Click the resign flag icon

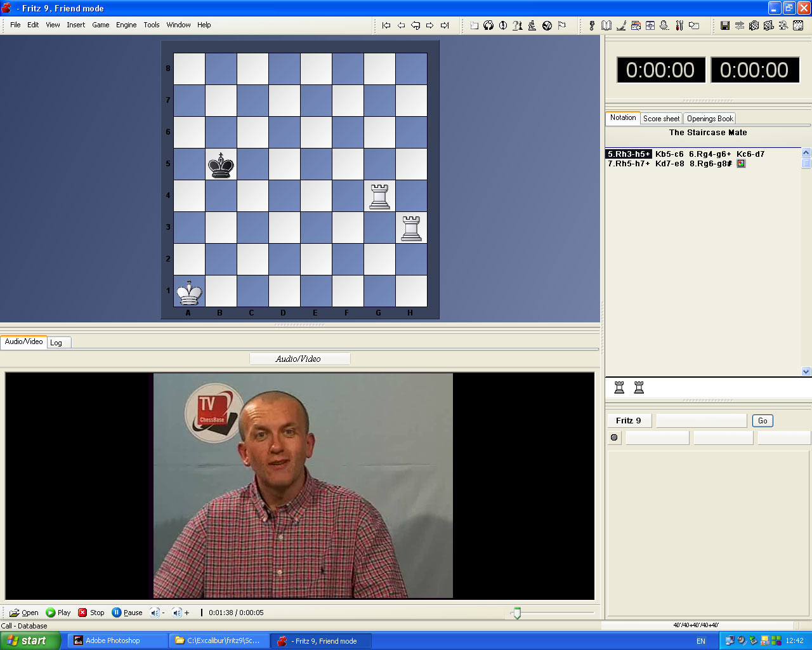click(x=561, y=25)
